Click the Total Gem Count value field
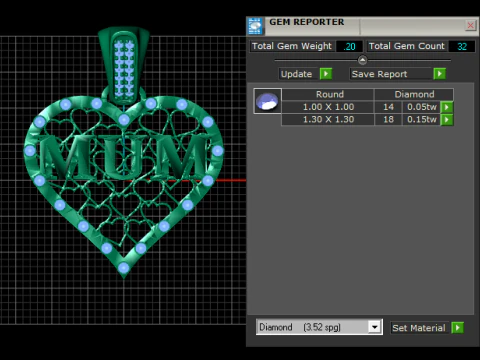Image resolution: width=480 pixels, height=360 pixels. pos(462,46)
